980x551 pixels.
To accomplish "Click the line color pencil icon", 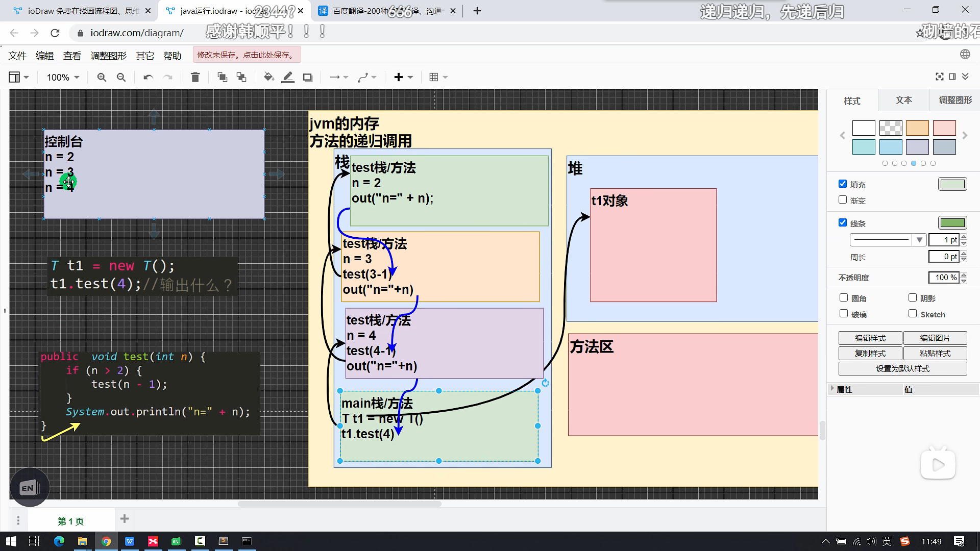I will tap(288, 77).
